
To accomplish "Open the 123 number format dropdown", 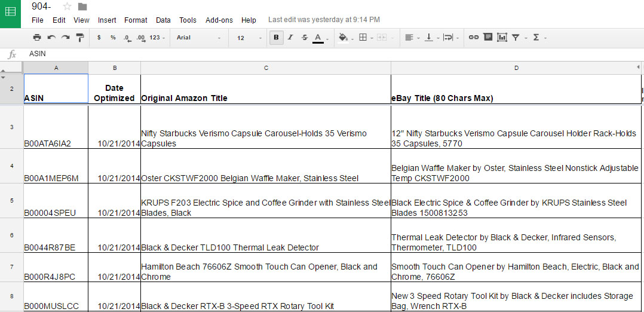I will coord(158,38).
